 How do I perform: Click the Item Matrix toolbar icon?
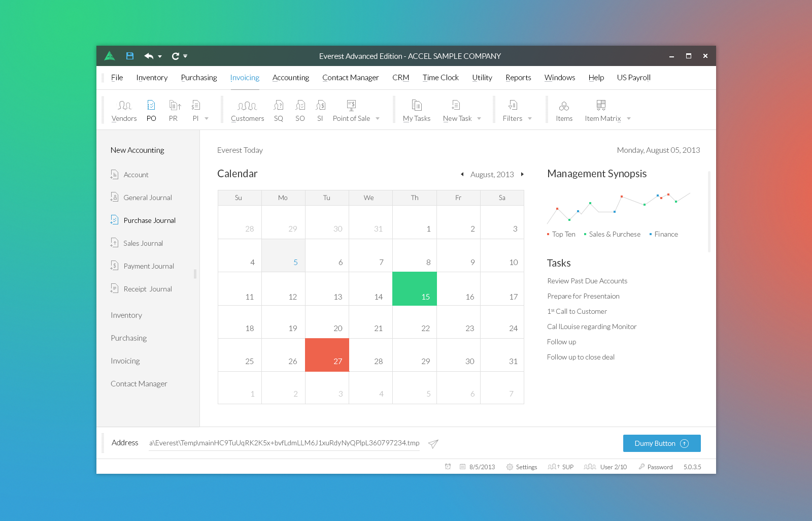(x=602, y=111)
